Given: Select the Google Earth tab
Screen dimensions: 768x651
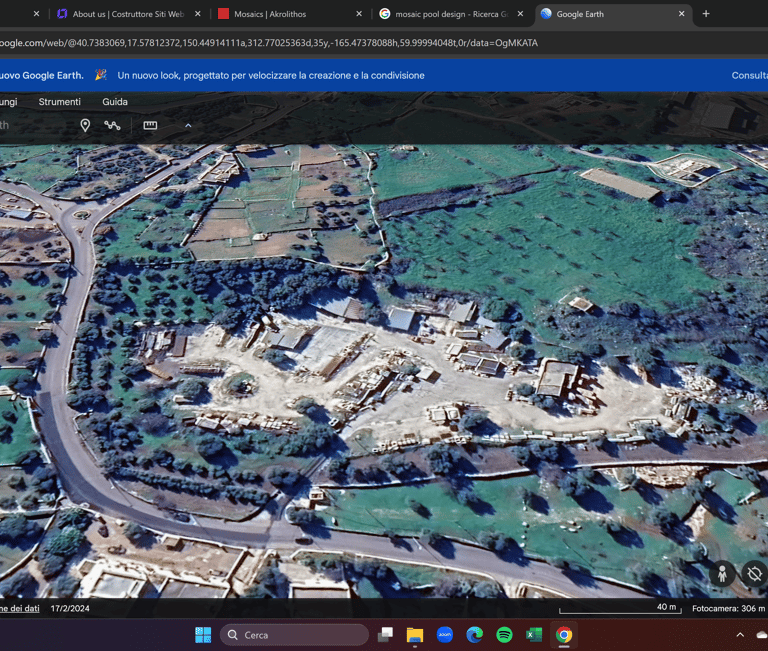Looking at the screenshot, I should click(x=612, y=14).
